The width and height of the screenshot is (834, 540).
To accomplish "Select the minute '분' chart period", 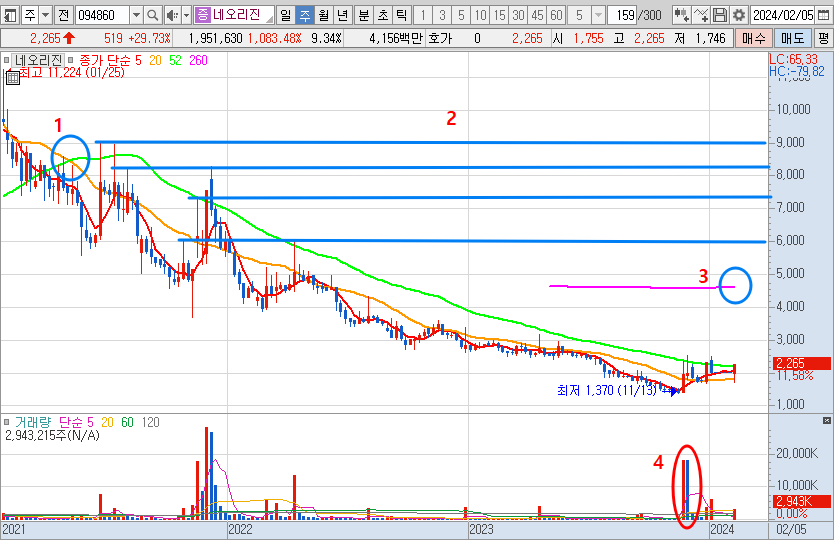I will [x=364, y=15].
